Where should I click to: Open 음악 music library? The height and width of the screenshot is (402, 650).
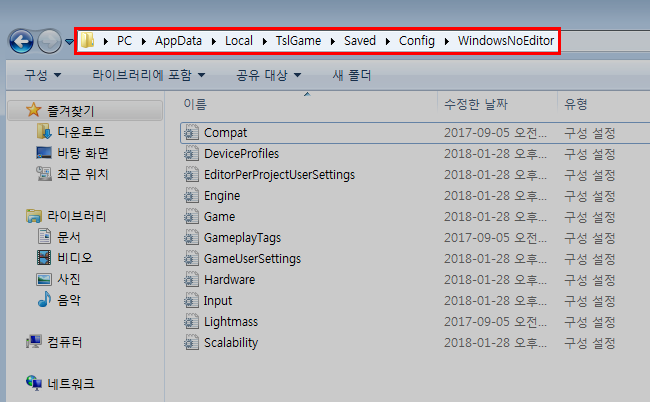[69, 300]
